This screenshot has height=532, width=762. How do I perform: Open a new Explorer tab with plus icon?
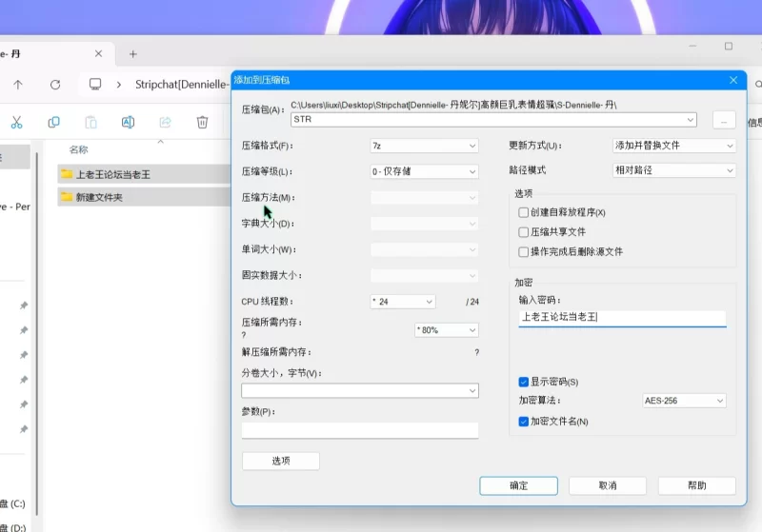(133, 54)
